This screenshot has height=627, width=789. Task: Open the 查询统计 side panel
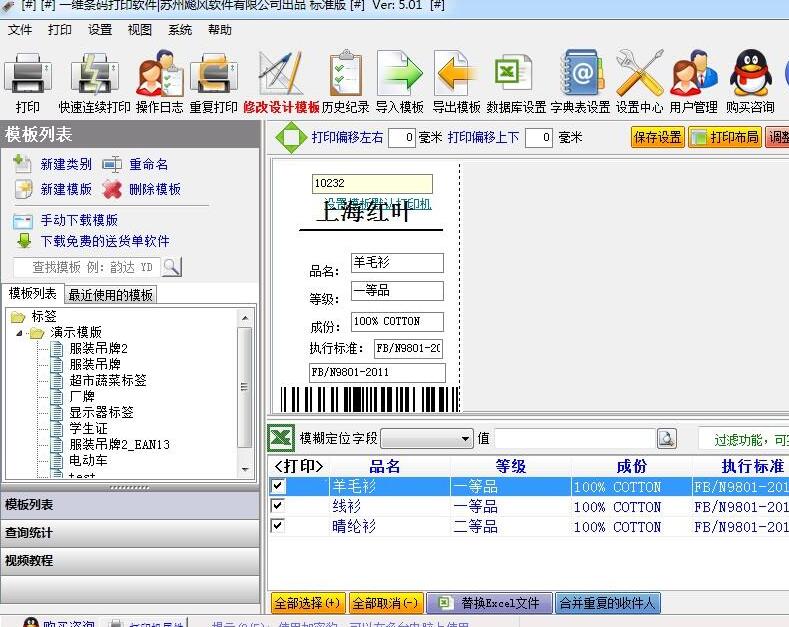[130, 532]
